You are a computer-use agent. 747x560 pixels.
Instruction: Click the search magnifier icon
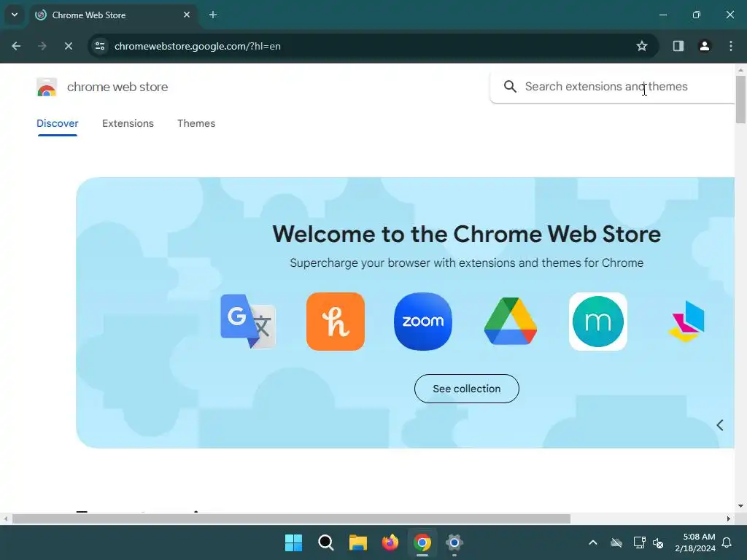point(510,87)
